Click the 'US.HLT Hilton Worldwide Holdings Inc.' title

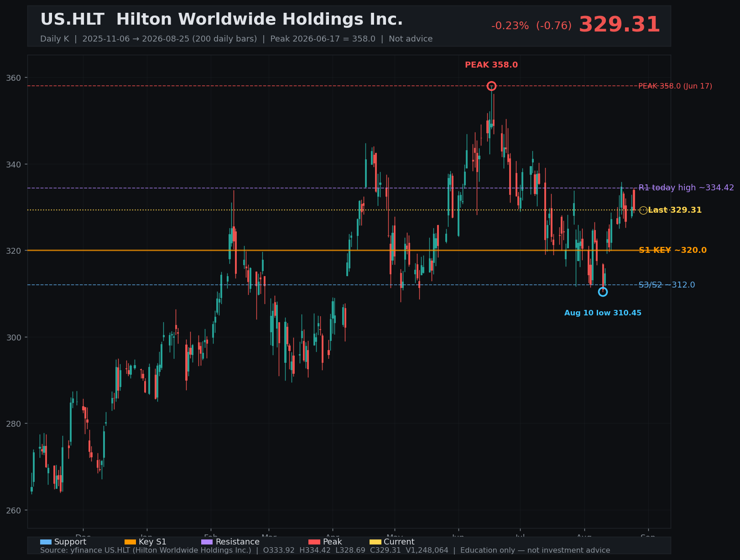click(222, 20)
